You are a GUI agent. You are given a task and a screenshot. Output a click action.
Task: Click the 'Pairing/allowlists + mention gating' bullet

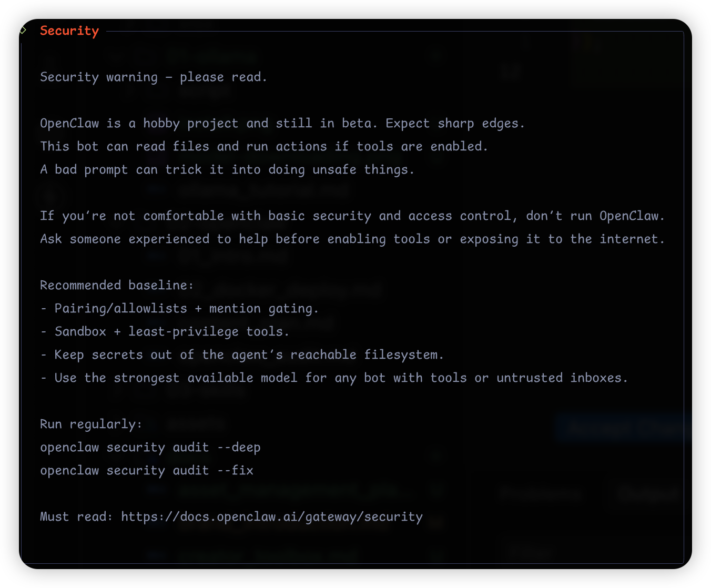(186, 308)
